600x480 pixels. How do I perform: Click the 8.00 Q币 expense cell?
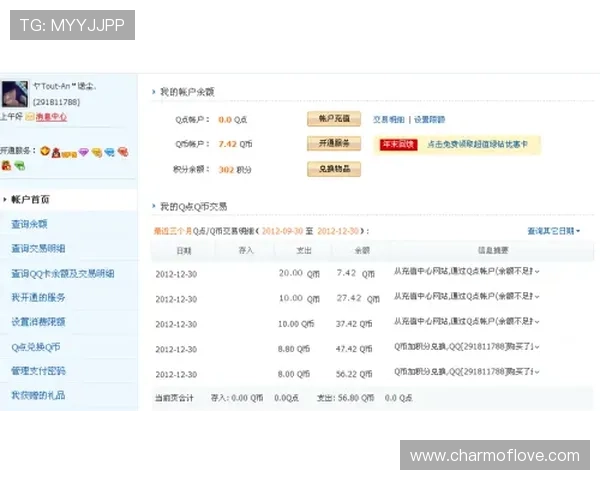pyautogui.click(x=294, y=374)
